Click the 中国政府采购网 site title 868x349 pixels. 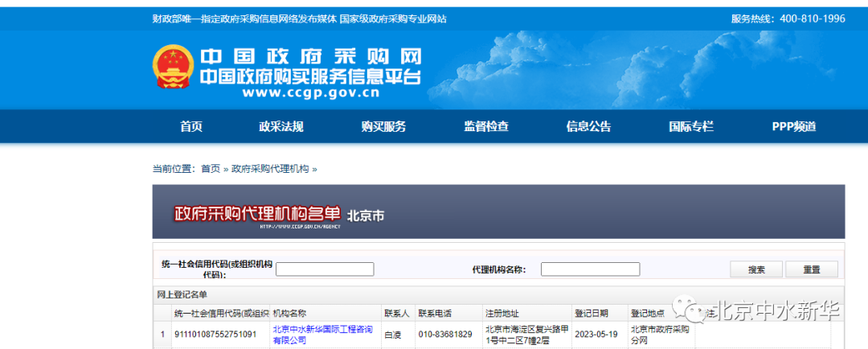(x=310, y=57)
